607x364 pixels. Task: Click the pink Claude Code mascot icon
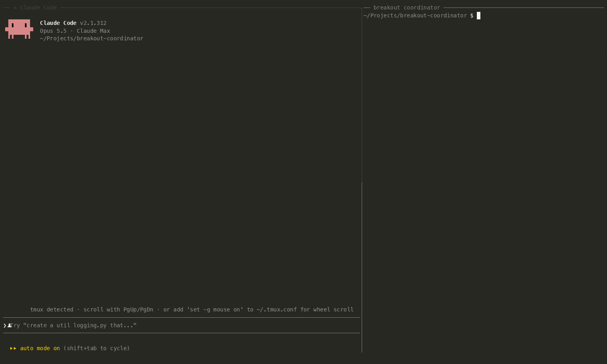[x=19, y=29]
